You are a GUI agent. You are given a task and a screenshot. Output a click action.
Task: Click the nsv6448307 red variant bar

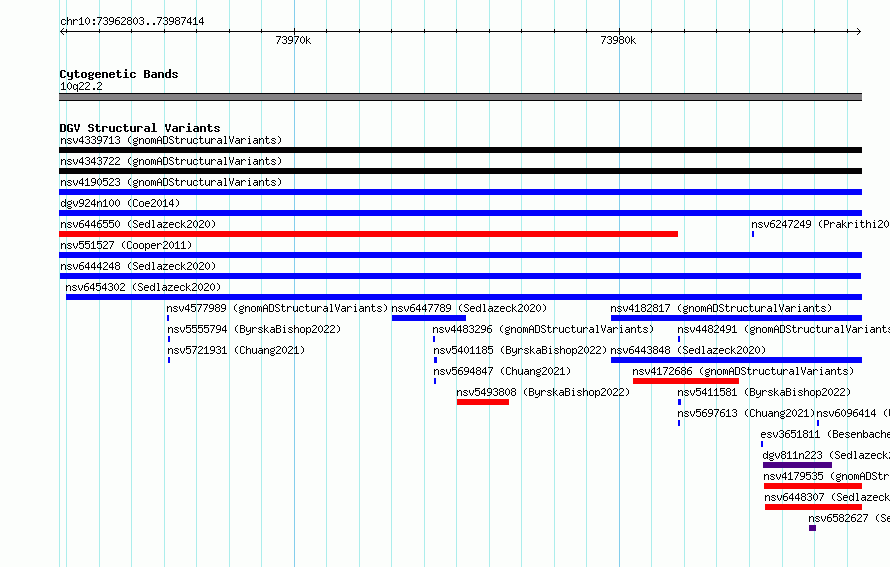tap(813, 507)
